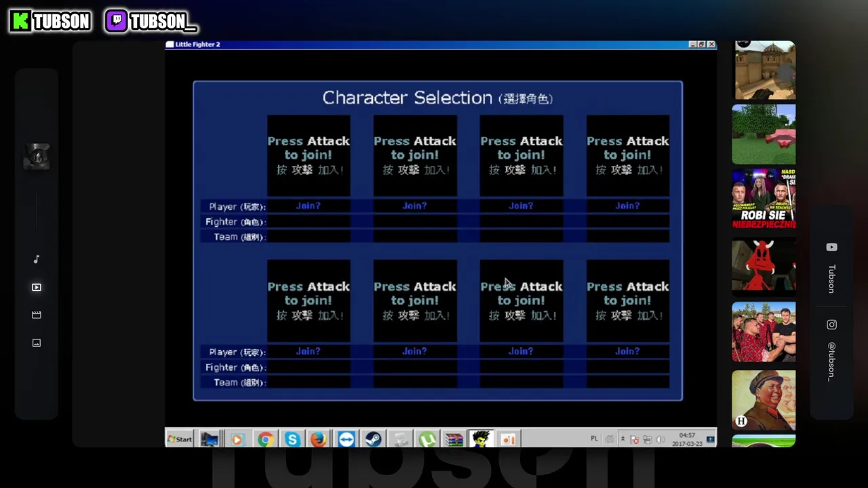
Task: Click the vertical 'Tubson' label near YouTube icon
Action: (x=832, y=279)
